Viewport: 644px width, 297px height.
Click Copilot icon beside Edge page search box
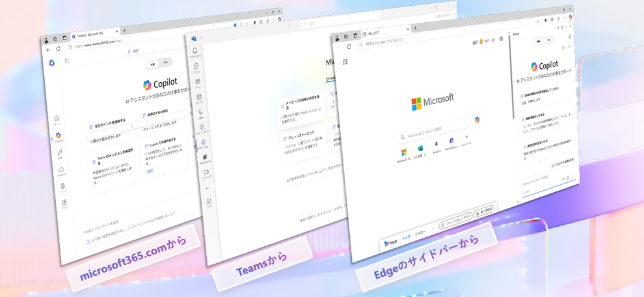pyautogui.click(x=477, y=119)
